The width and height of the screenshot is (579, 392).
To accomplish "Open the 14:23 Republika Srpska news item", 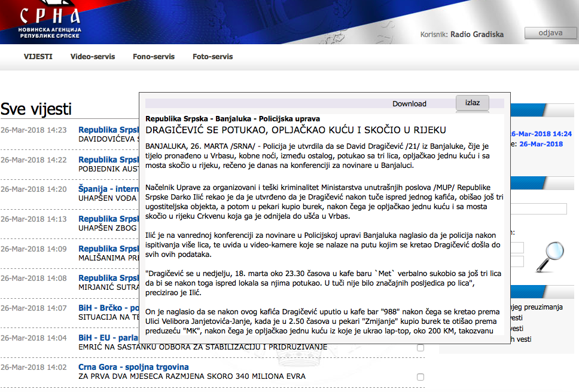I will click(x=108, y=130).
